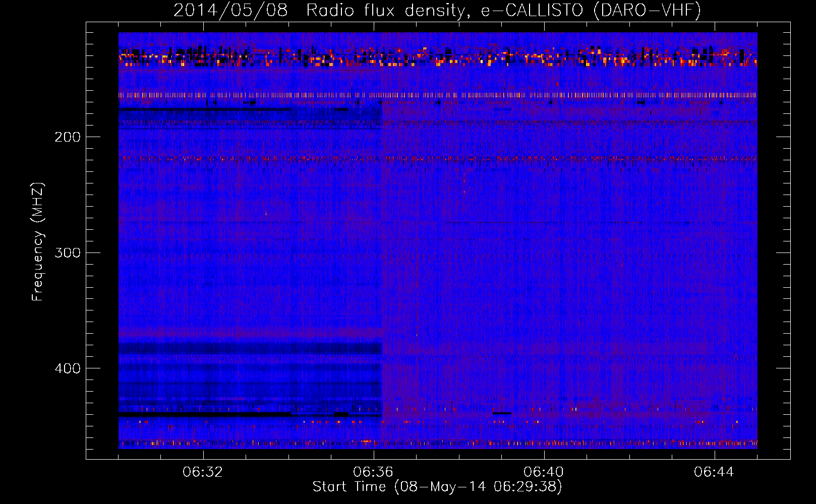Click the 'Frequency (MHZ)' axis label

coord(38,242)
